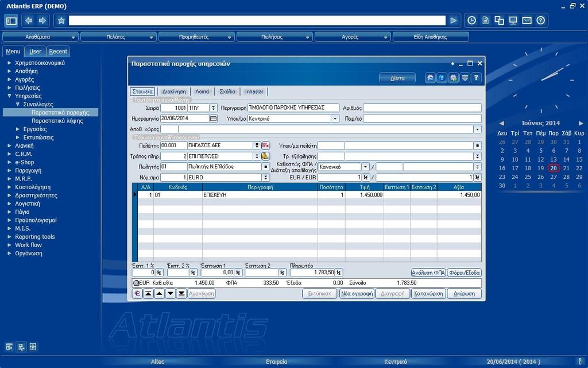
Task: Expand the Εργασίες tree node
Action: point(18,129)
